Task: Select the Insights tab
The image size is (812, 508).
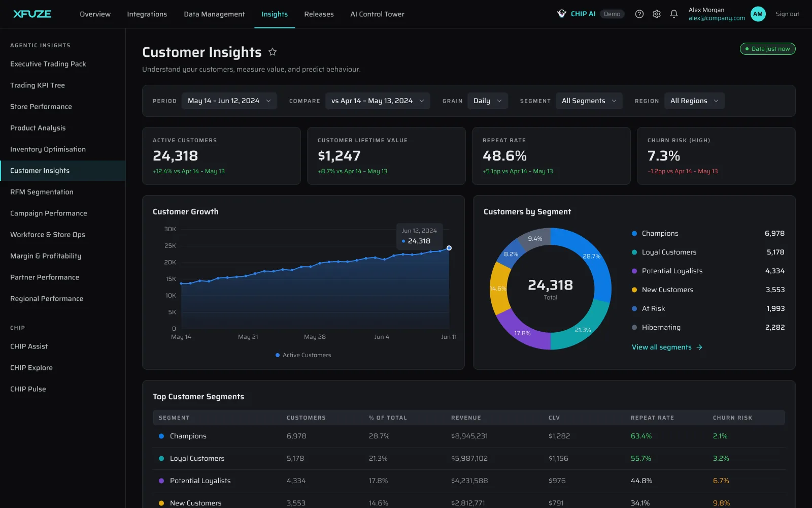Action: point(275,14)
